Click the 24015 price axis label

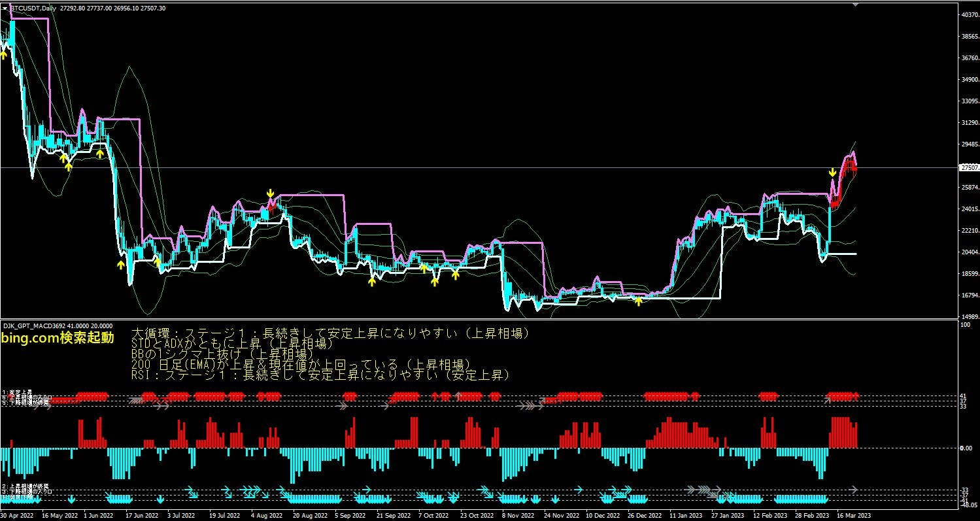970,209
